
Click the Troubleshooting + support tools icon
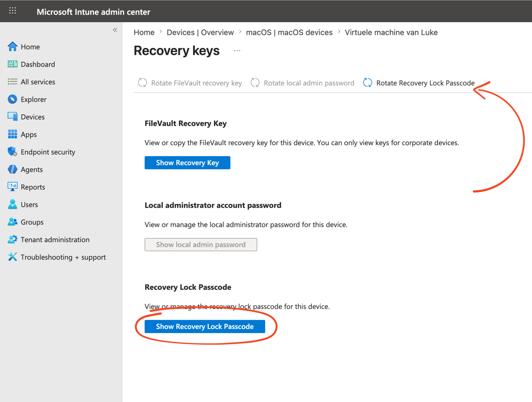pos(12,257)
